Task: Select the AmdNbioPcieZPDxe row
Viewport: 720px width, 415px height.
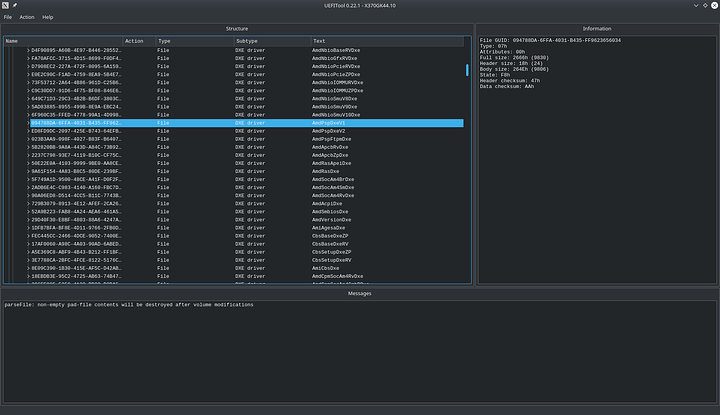Action: [x=247, y=75]
